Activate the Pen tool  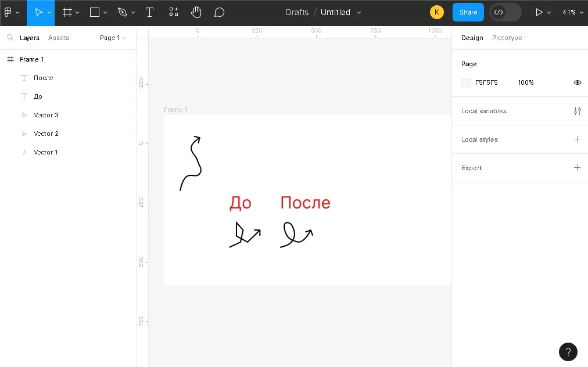coord(122,12)
